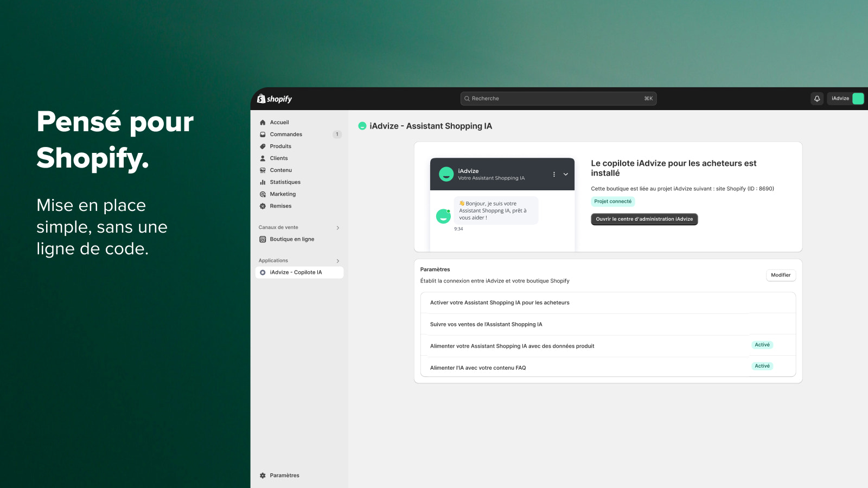Viewport: 868px width, 488px height.
Task: Click Ouvrir le centre d'administration iAdvize
Action: (644, 219)
